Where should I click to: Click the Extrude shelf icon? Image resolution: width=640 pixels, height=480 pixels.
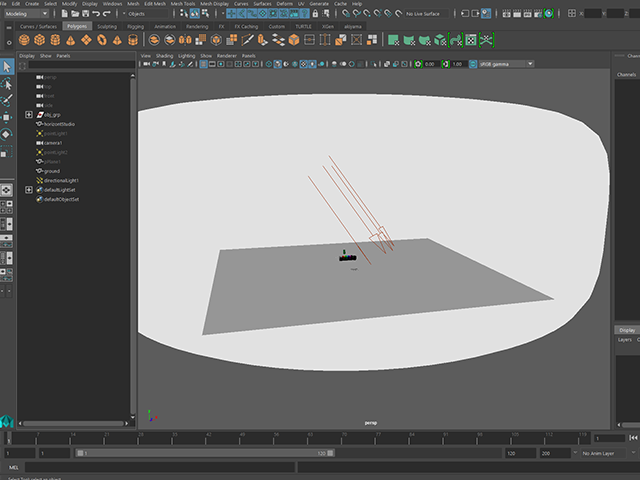(x=262, y=40)
